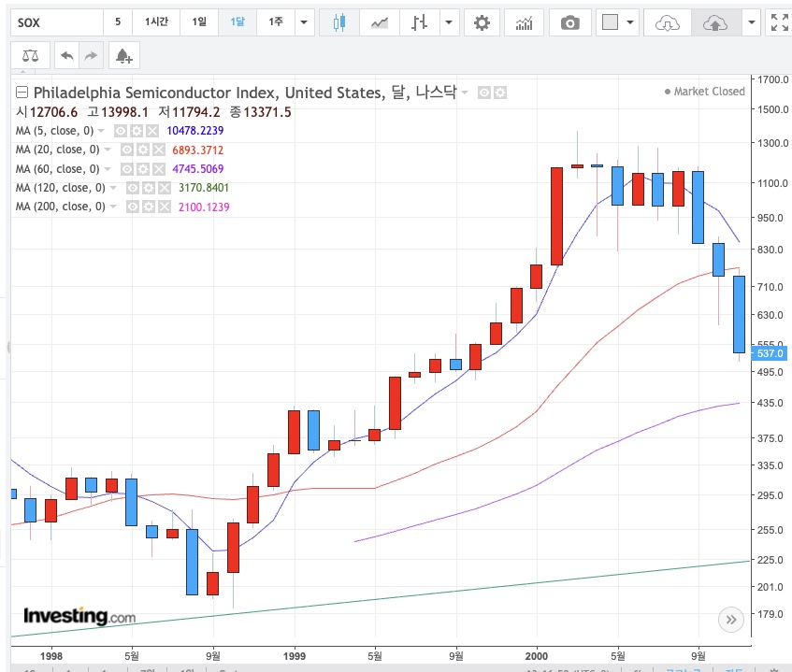Toggle fullscreen mode icon
The height and width of the screenshot is (672, 792).
779,22
